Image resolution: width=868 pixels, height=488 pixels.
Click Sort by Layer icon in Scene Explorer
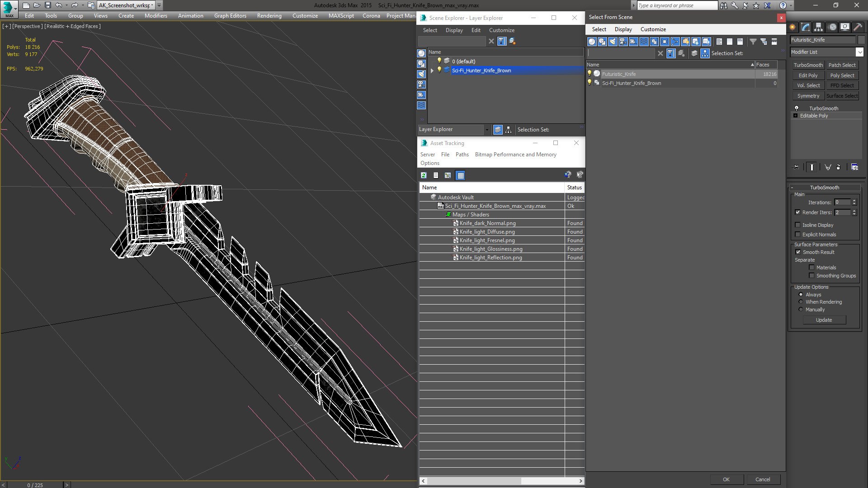498,130
